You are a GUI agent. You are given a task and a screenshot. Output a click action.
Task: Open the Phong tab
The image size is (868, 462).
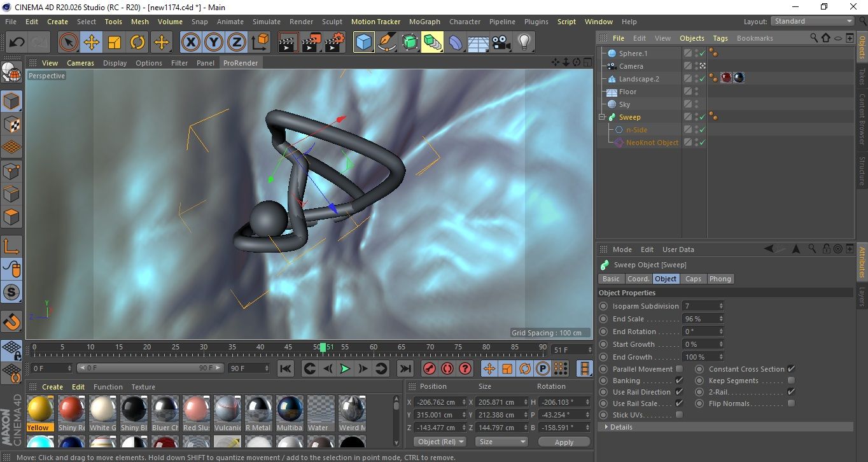point(720,279)
